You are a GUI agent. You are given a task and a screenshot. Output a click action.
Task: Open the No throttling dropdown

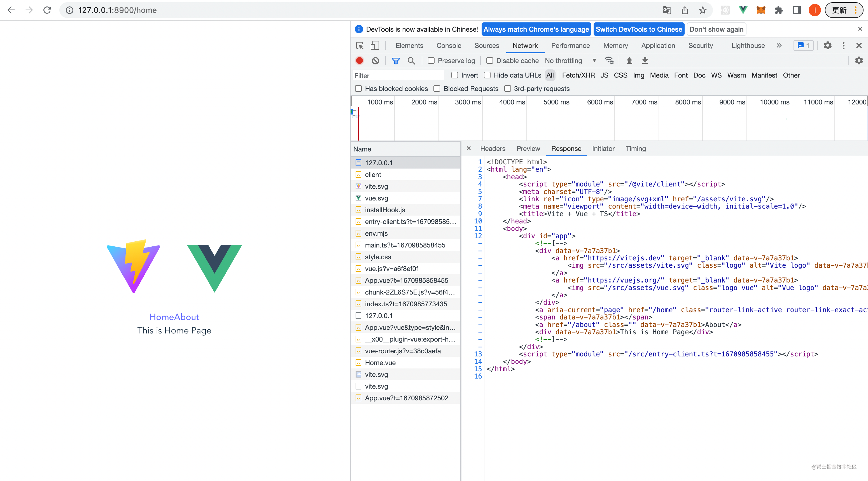570,61
